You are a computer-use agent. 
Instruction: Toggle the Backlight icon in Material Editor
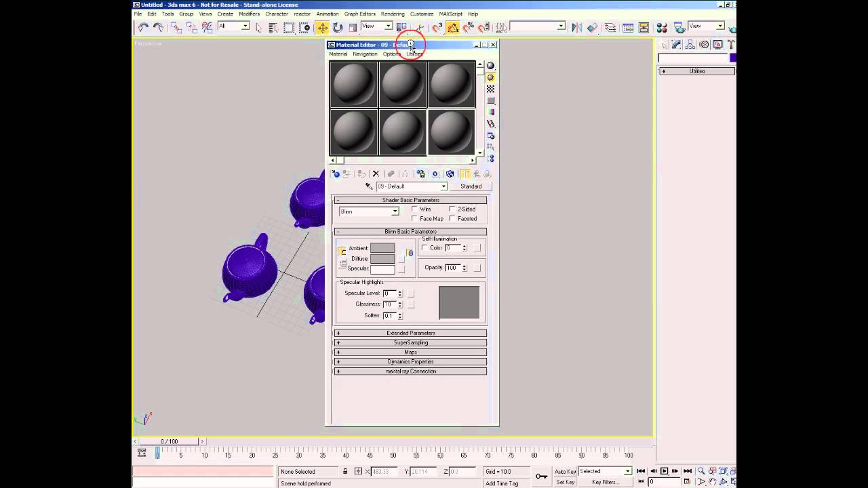pos(490,77)
